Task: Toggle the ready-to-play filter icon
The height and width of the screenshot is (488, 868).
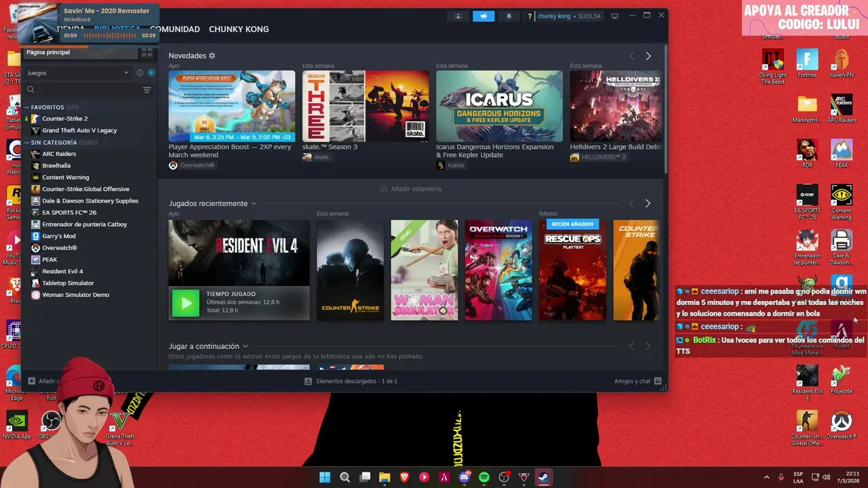Action: point(151,73)
